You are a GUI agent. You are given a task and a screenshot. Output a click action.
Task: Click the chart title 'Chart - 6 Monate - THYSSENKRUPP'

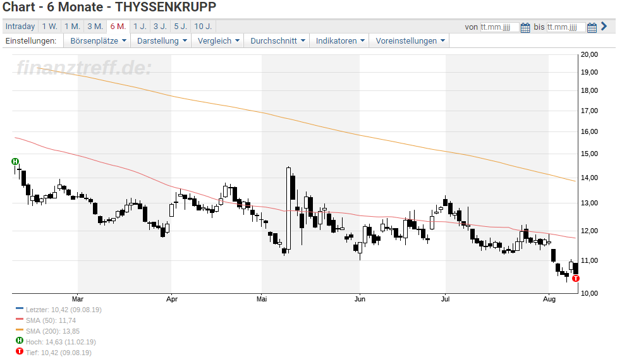(x=109, y=7)
